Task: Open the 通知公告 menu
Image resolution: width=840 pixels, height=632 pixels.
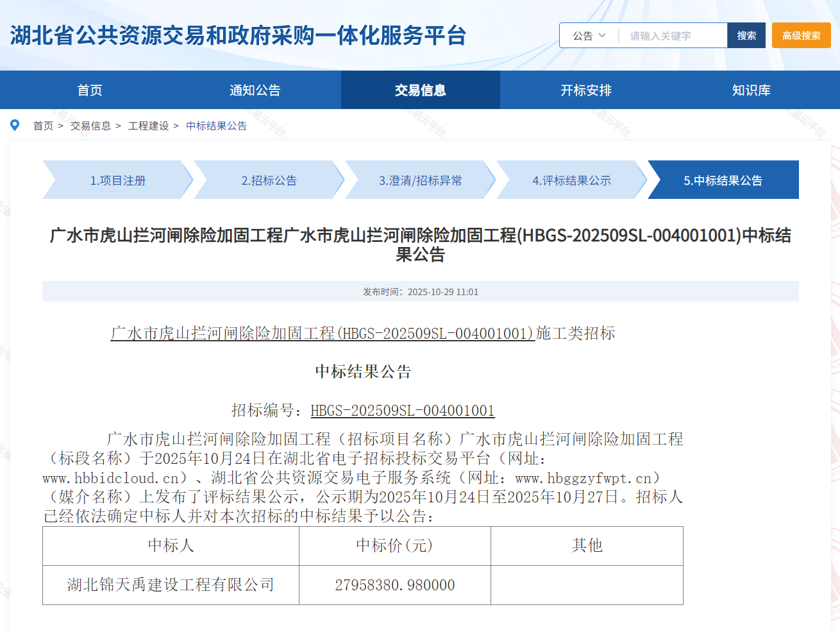Action: point(257,90)
